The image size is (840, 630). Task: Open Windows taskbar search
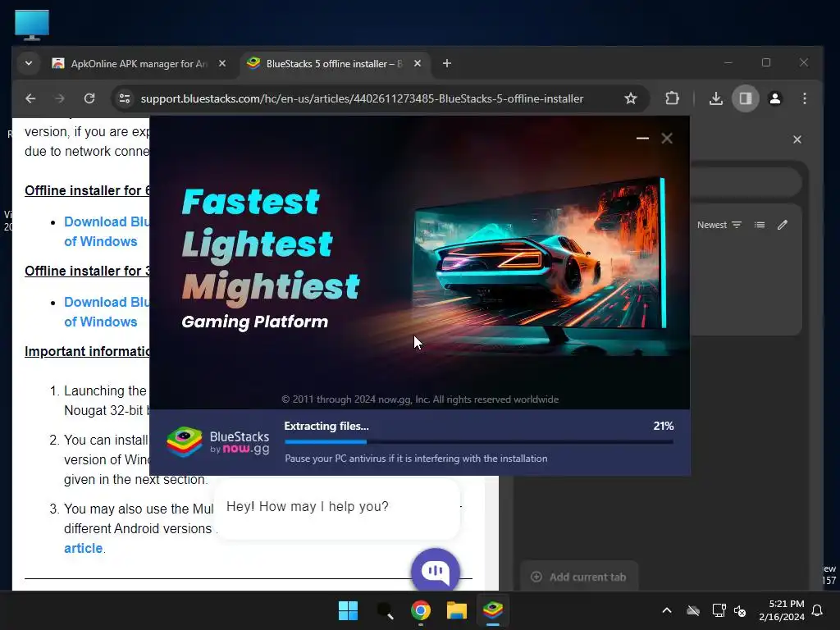pos(385,610)
